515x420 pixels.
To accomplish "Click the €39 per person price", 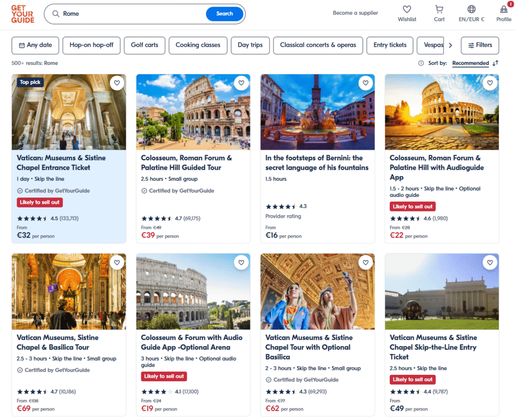I will (x=160, y=235).
